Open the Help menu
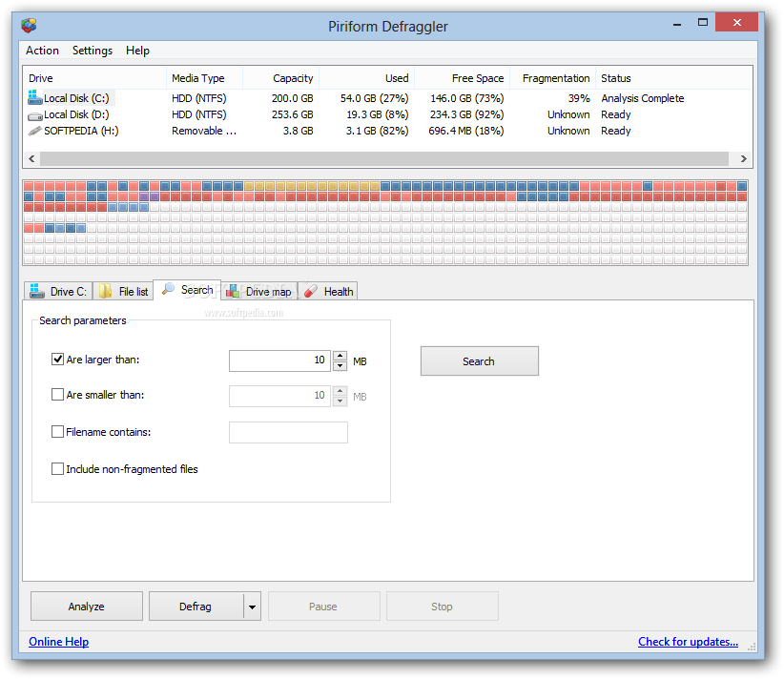 click(137, 51)
